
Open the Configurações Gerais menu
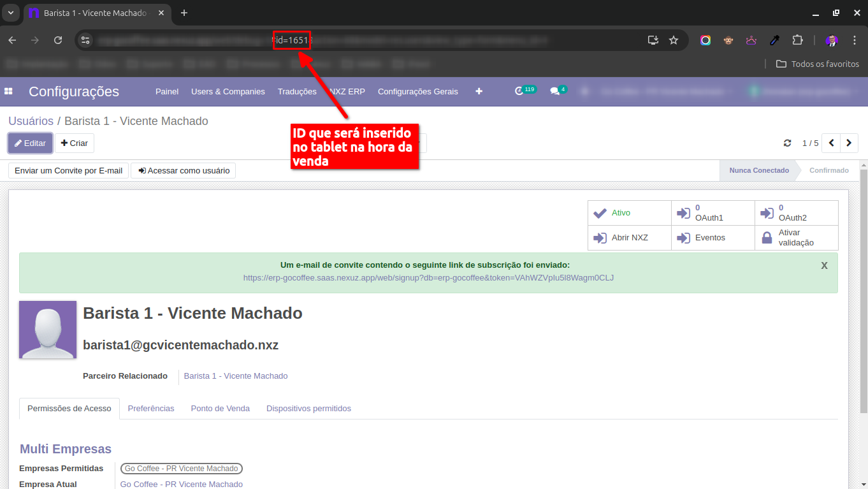pyautogui.click(x=417, y=92)
